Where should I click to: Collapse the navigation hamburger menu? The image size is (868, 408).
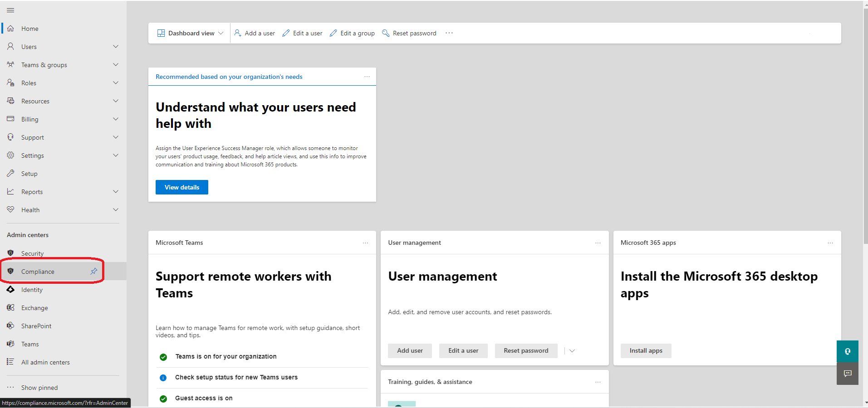coord(10,10)
